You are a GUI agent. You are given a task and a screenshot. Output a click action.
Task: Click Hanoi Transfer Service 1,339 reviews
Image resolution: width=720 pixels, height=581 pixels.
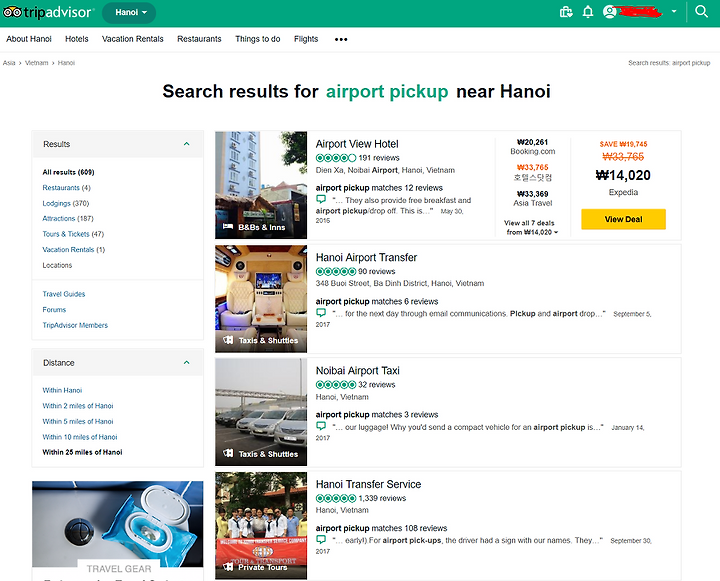[x=382, y=498]
